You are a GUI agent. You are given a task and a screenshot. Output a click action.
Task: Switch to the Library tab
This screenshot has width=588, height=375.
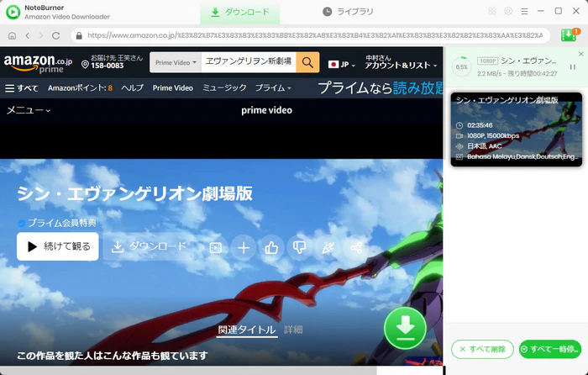348,12
